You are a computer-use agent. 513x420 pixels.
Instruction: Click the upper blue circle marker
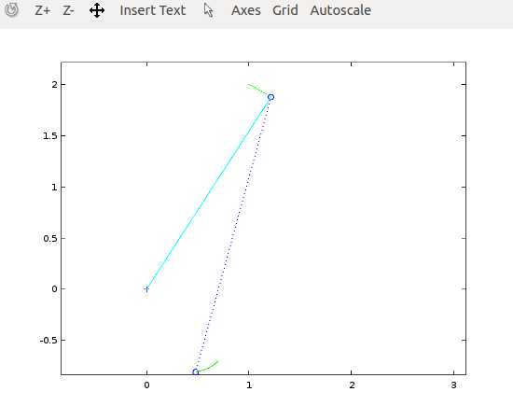[270, 97]
